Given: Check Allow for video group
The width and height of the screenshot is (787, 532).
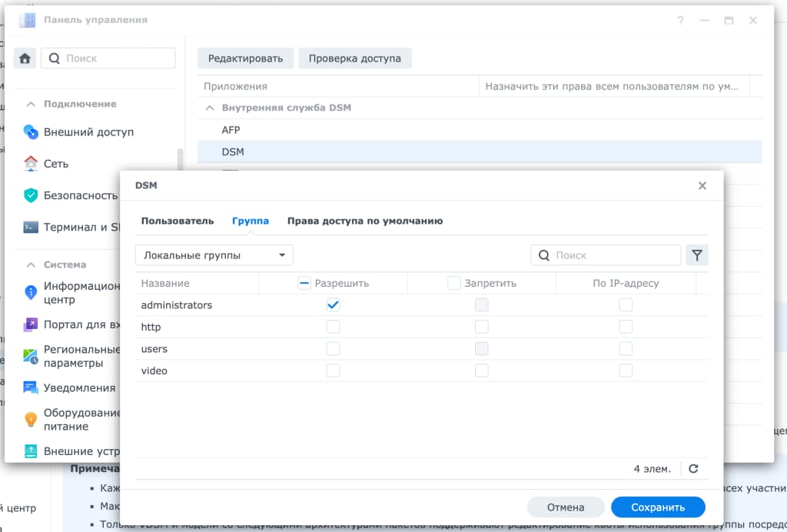Looking at the screenshot, I should (x=333, y=371).
